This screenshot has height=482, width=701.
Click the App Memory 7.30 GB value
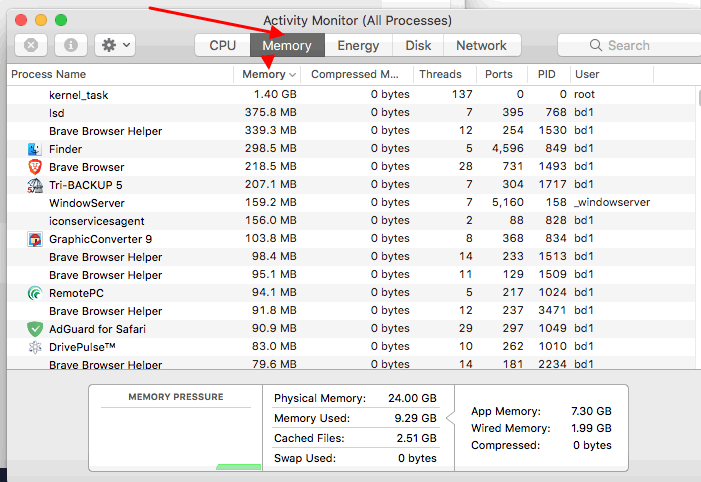coord(591,411)
